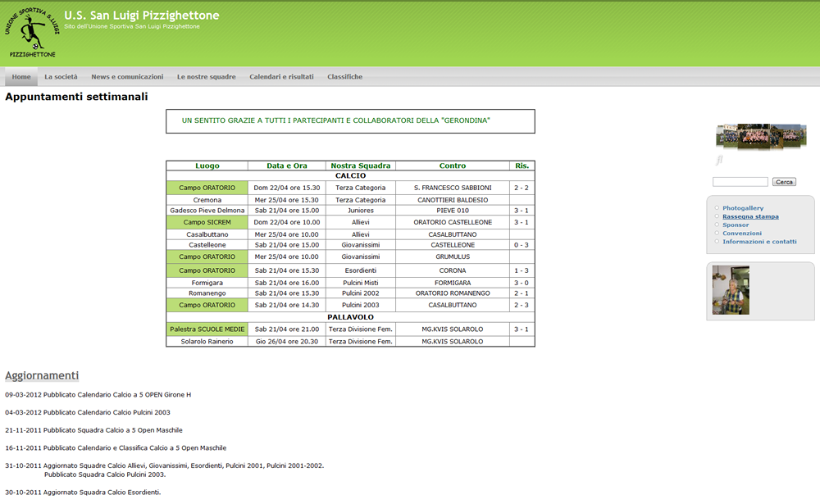This screenshot has width=820, height=504.
Task: Open Informazioni e contatti link
Action: click(x=759, y=242)
